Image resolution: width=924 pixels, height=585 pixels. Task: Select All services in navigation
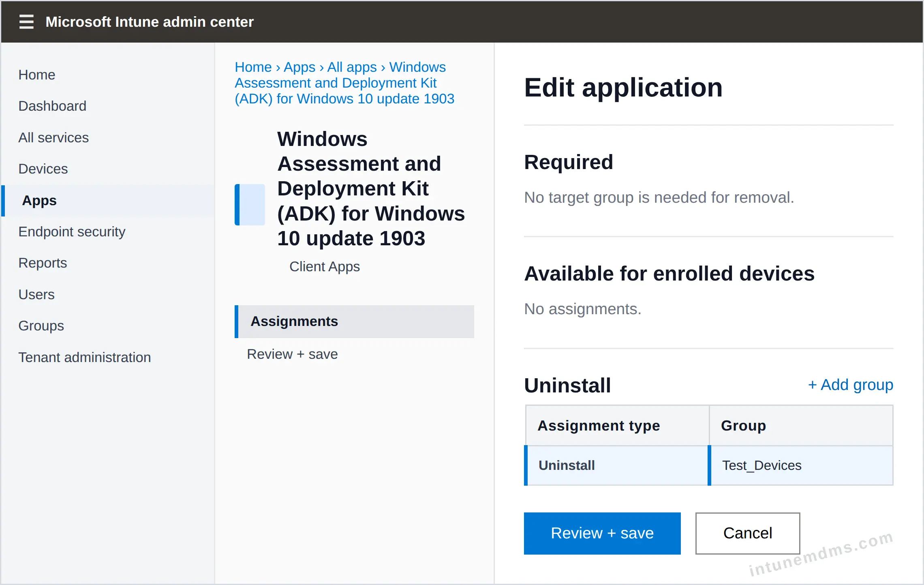[x=53, y=138]
